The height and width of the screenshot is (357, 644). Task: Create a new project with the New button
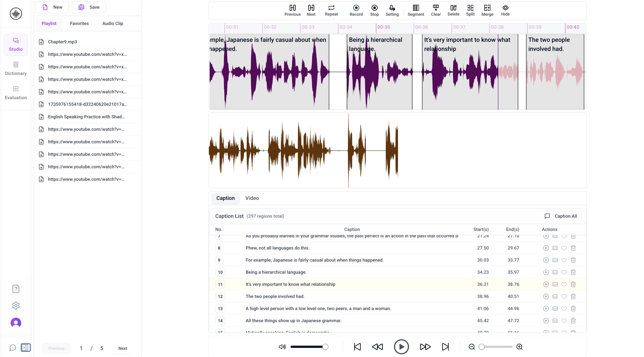coord(52,7)
